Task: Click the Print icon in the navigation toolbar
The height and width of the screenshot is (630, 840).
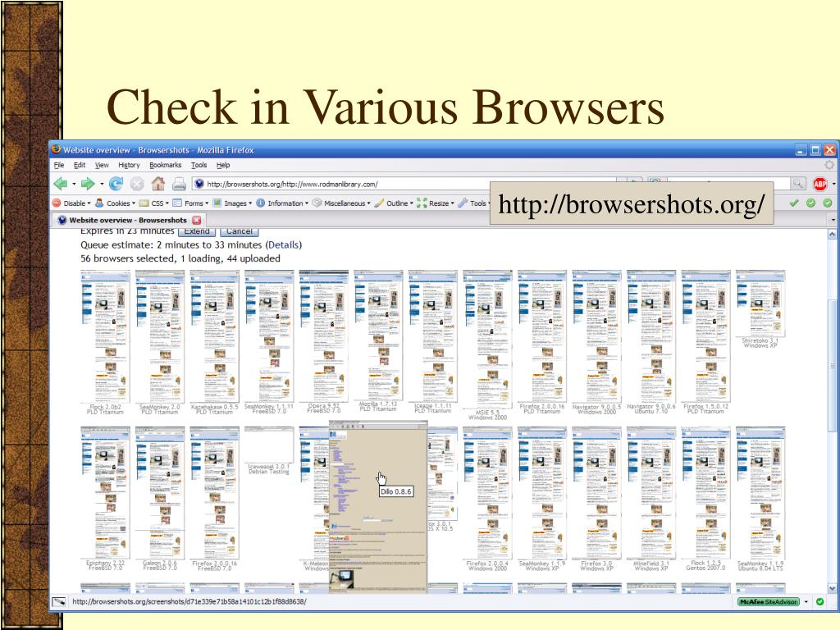Action: 179,185
